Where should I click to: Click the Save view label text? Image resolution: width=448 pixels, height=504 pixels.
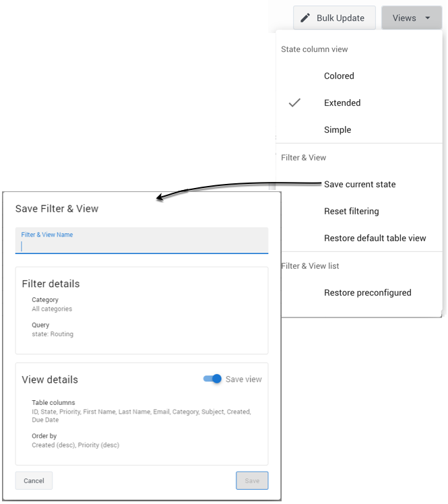(244, 379)
